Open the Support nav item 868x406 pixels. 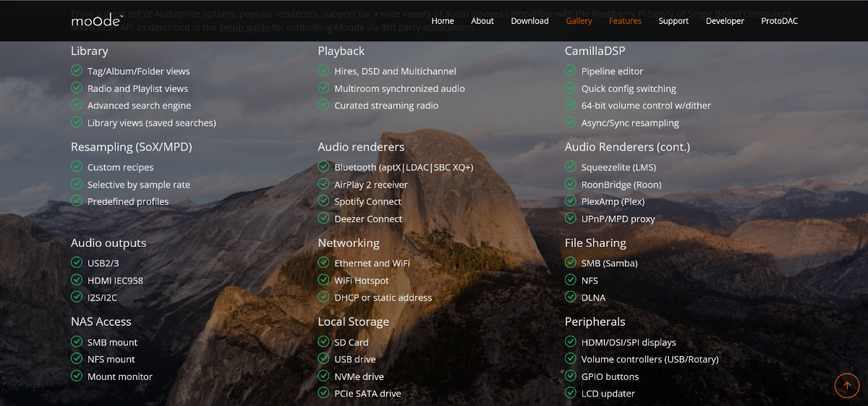pyautogui.click(x=673, y=21)
